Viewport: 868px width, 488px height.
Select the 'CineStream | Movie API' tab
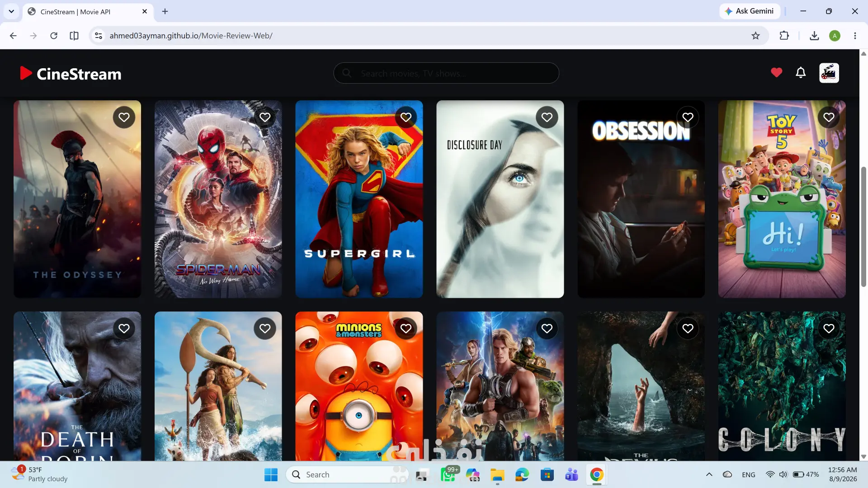click(88, 12)
